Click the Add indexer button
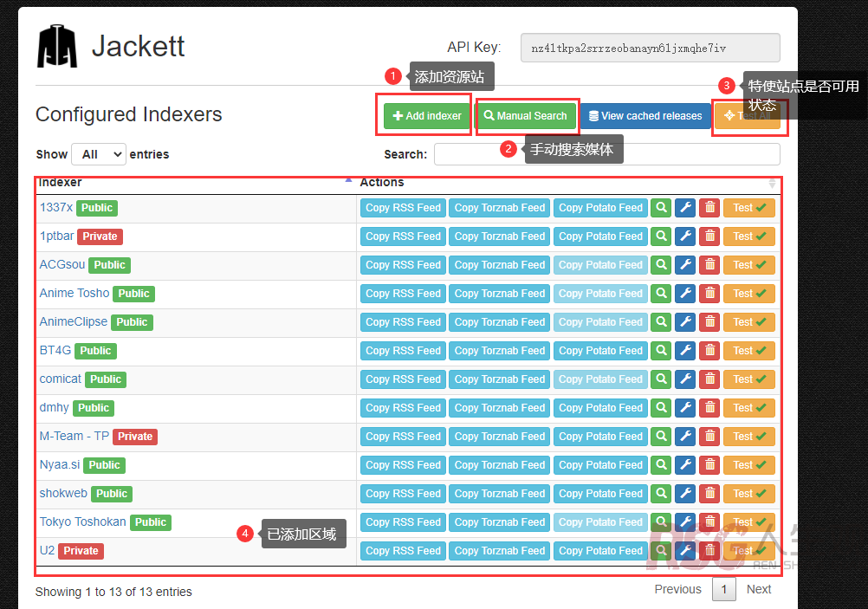This screenshot has height=609, width=868. tap(427, 116)
